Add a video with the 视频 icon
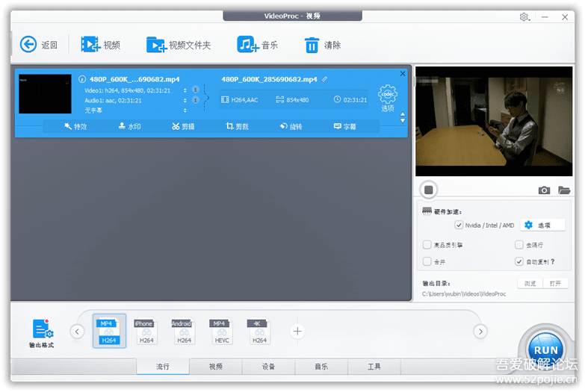 [90, 45]
